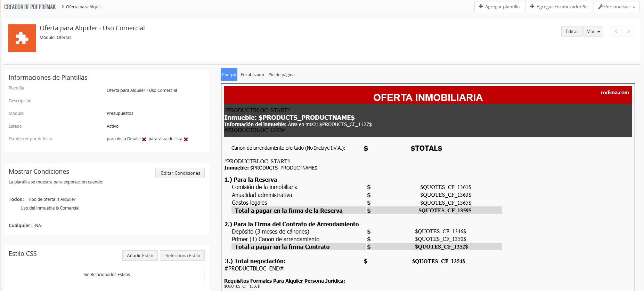Click the wrench icon on Personalizar
Screen dimensions: 644x291
(600, 7)
